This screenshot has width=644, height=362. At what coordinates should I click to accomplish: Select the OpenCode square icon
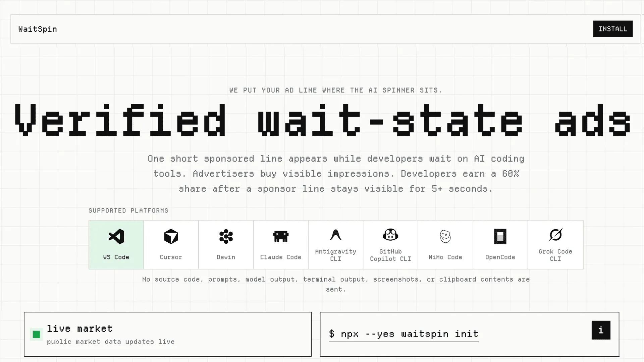[500, 236]
